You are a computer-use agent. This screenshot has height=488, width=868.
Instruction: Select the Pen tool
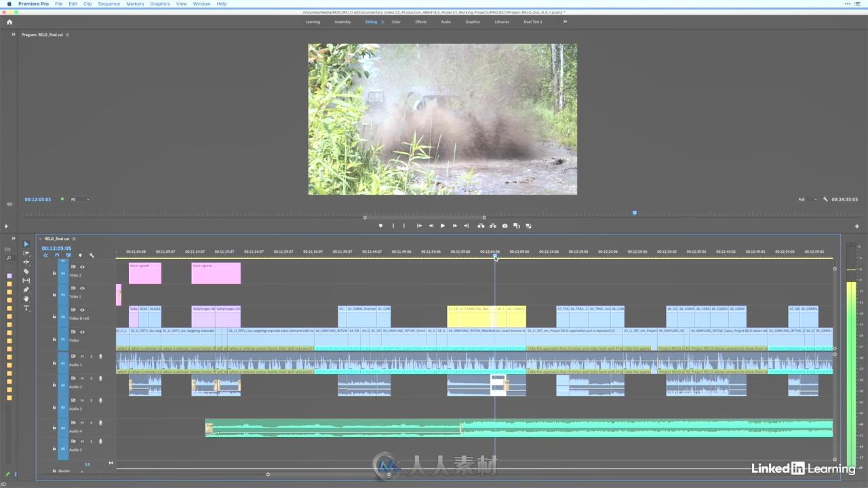coord(26,289)
